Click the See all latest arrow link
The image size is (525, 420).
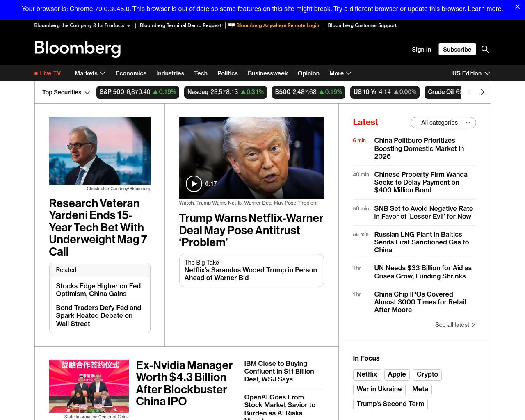click(x=455, y=325)
